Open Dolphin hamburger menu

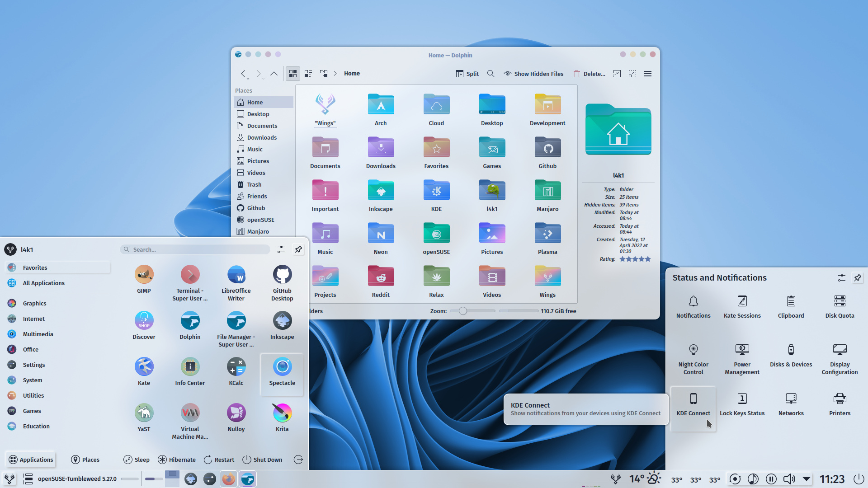pos(648,74)
